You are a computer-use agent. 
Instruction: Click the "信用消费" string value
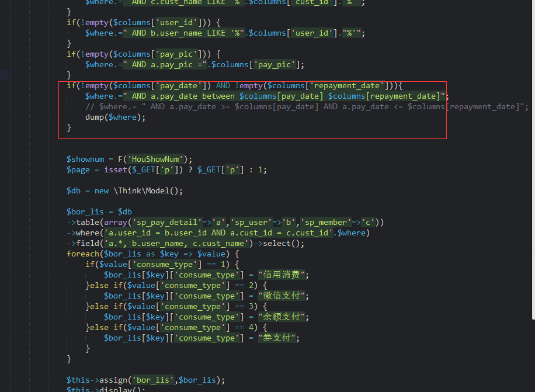(x=282, y=275)
